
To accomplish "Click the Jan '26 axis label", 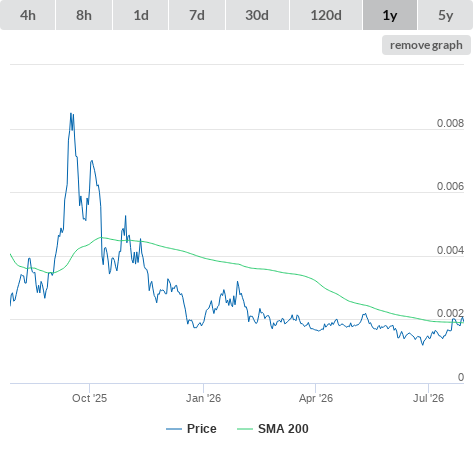I will pos(203,398).
